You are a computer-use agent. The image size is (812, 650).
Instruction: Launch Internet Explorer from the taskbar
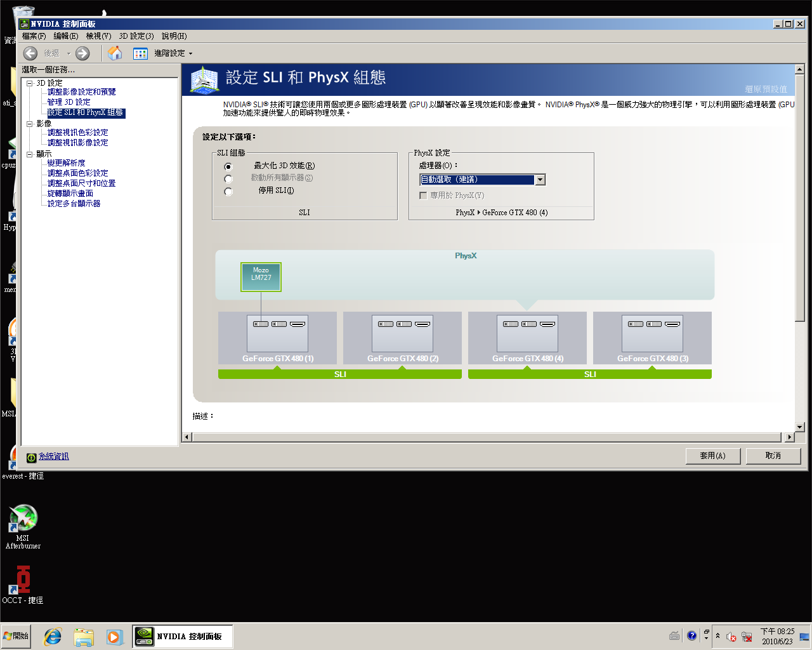point(52,637)
